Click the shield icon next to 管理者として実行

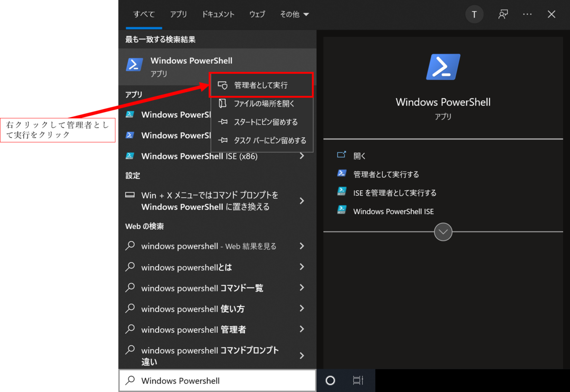223,86
